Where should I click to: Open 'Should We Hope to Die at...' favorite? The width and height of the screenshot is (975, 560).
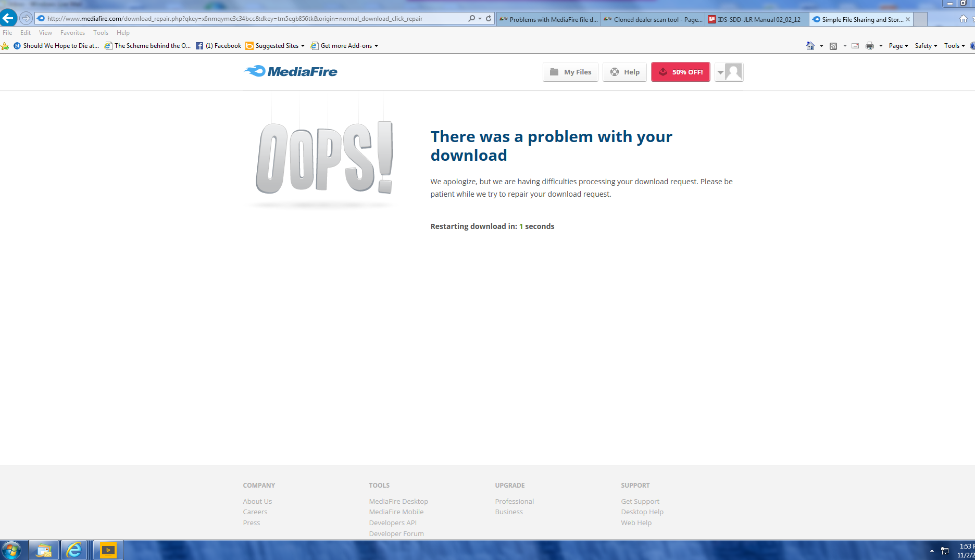[56, 46]
